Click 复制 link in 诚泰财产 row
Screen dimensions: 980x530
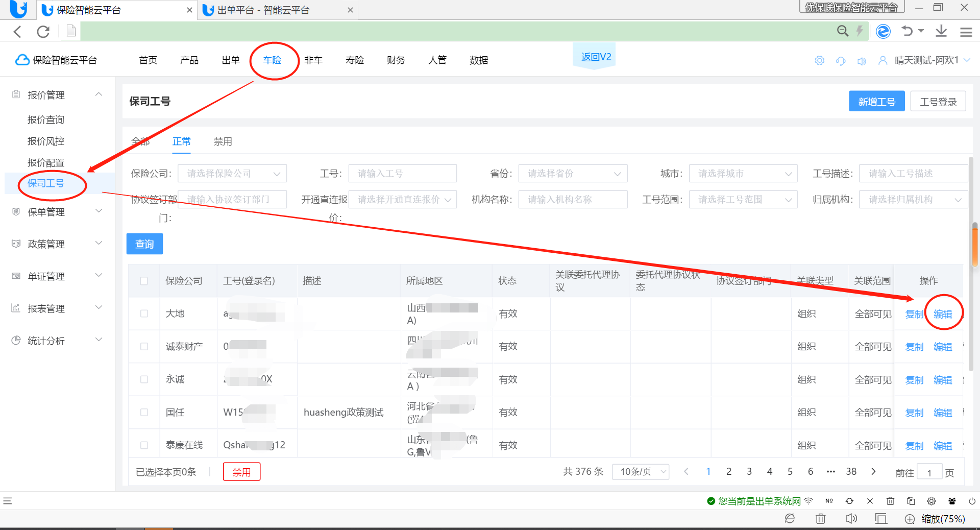[x=914, y=347]
